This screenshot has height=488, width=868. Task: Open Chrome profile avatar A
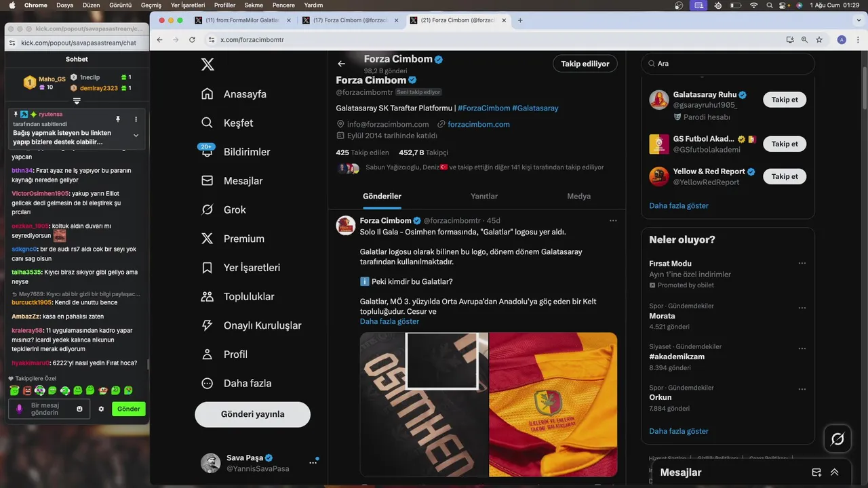pyautogui.click(x=842, y=40)
